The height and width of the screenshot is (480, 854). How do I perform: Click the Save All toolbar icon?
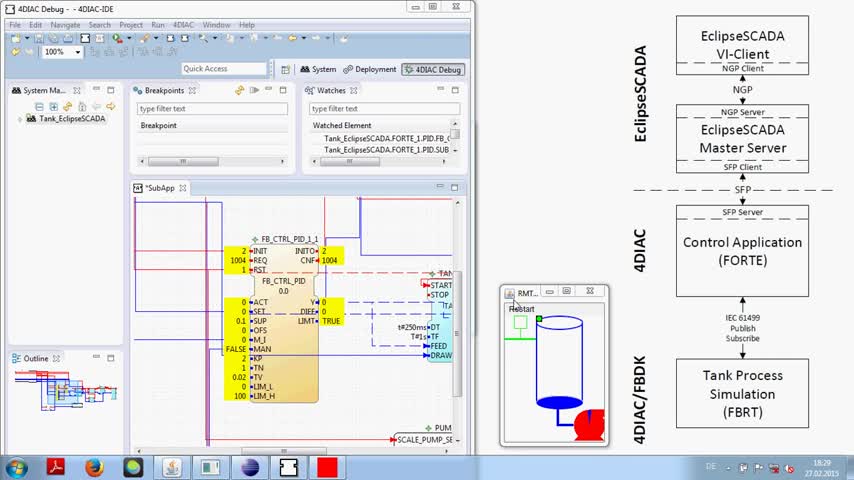point(53,38)
